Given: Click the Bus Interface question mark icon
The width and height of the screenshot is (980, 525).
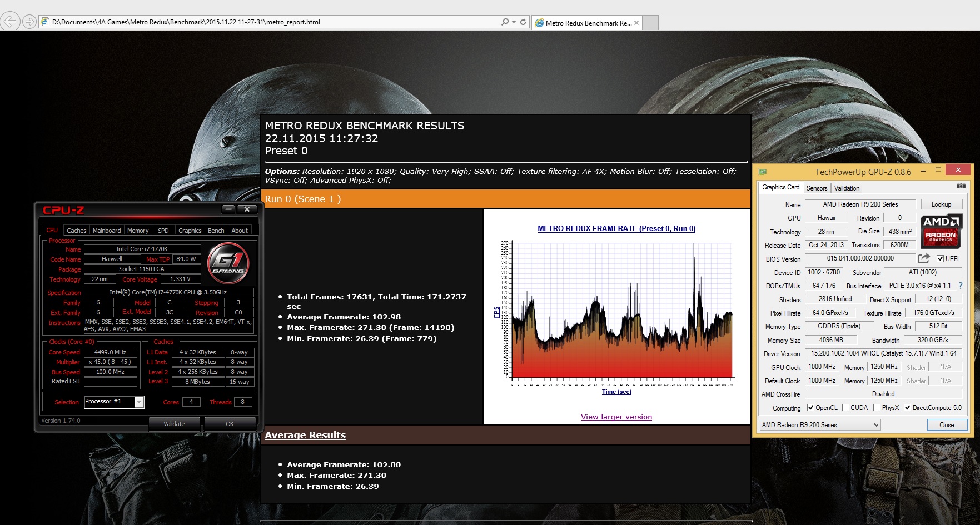Looking at the screenshot, I should pos(960,286).
